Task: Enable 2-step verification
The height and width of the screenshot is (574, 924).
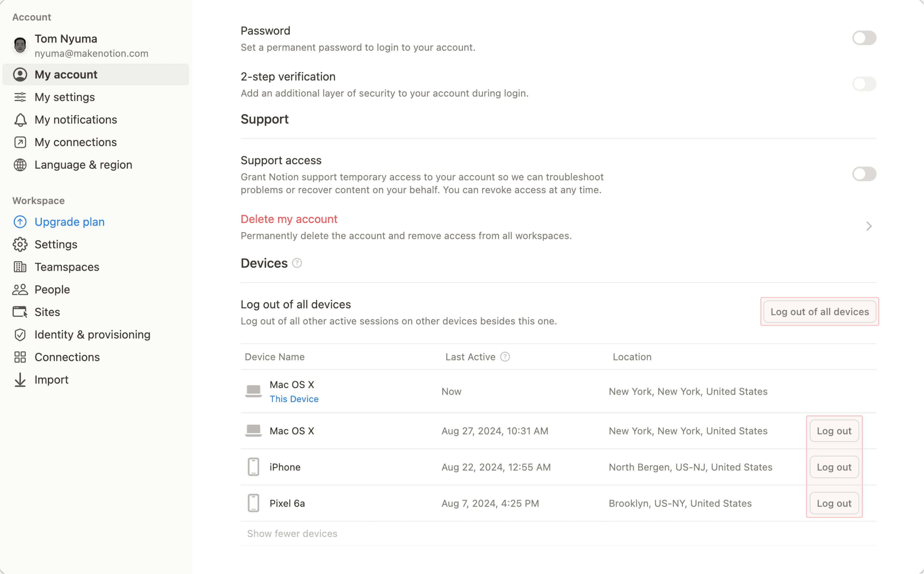Action: 864,84
